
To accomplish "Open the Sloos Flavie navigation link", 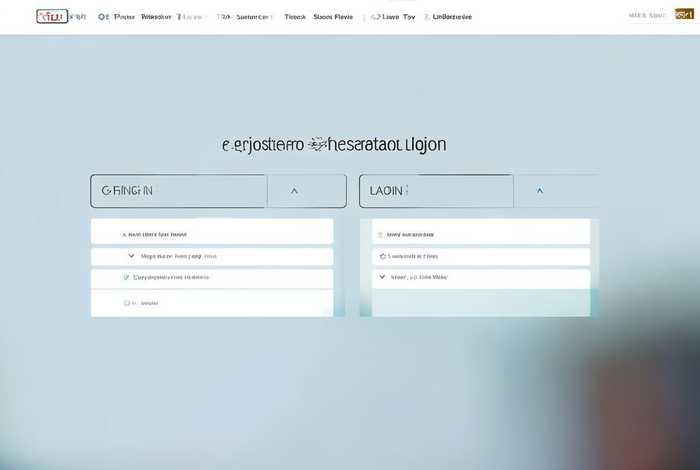I will (x=333, y=17).
